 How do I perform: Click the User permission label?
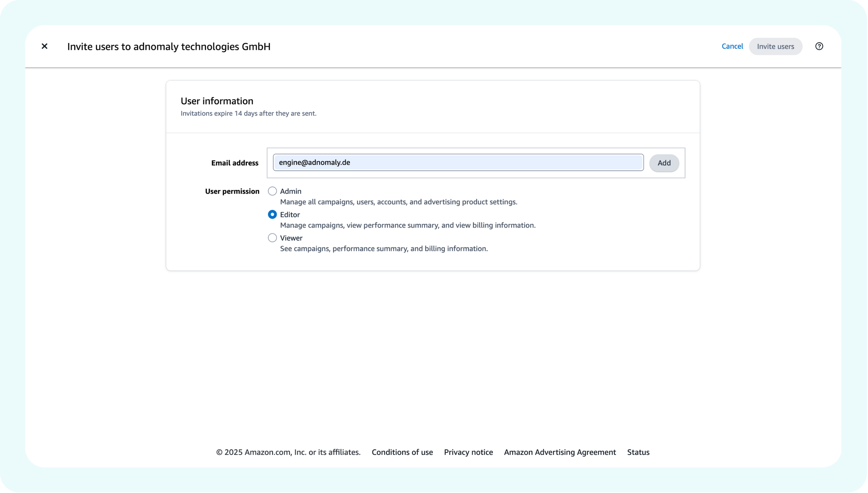(x=232, y=191)
